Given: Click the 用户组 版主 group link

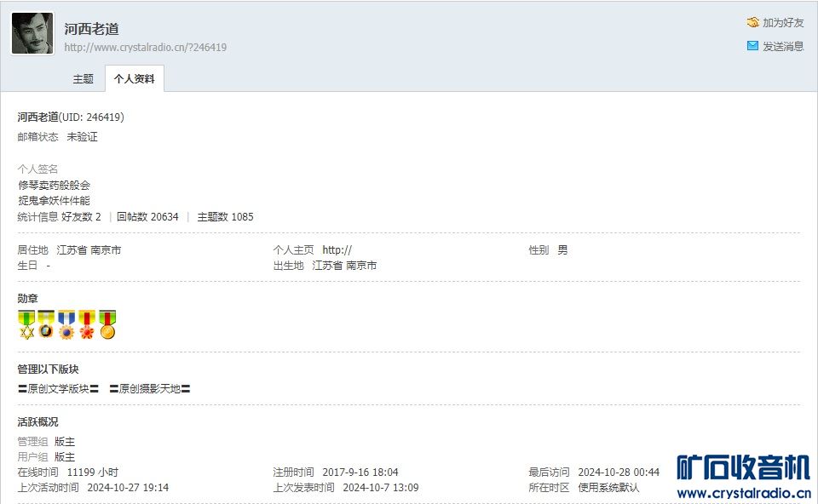Looking at the screenshot, I should click(x=65, y=457).
